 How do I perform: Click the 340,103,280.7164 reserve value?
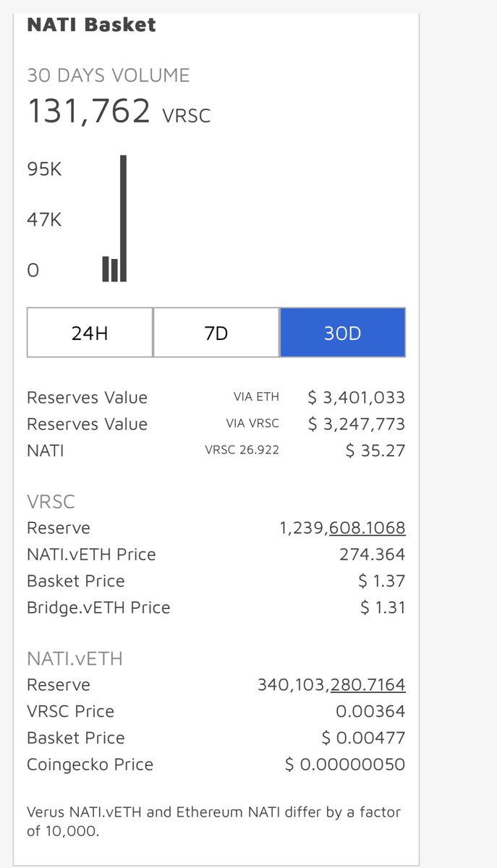331,686
